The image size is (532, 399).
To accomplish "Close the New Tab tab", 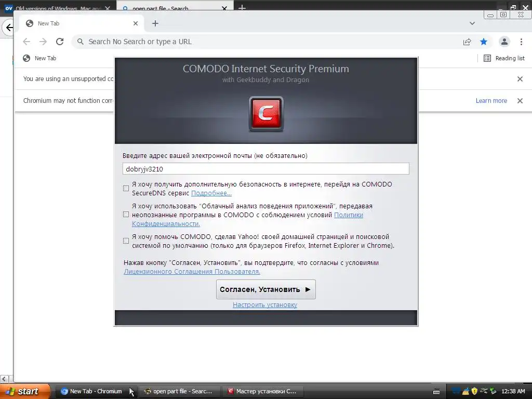I will coord(136,23).
